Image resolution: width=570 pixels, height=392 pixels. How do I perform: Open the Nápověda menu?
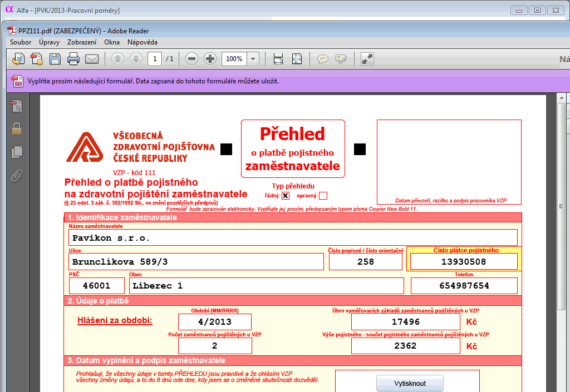pyautogui.click(x=142, y=42)
